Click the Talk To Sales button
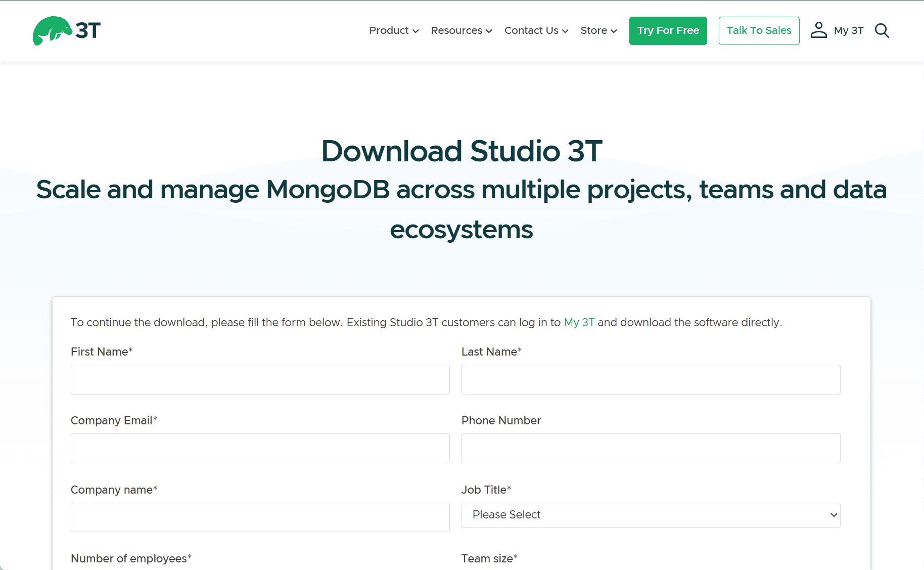The image size is (924, 570). click(x=759, y=31)
